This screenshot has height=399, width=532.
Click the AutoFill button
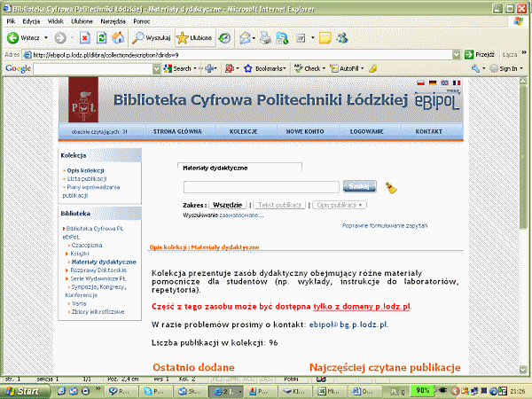(347, 68)
